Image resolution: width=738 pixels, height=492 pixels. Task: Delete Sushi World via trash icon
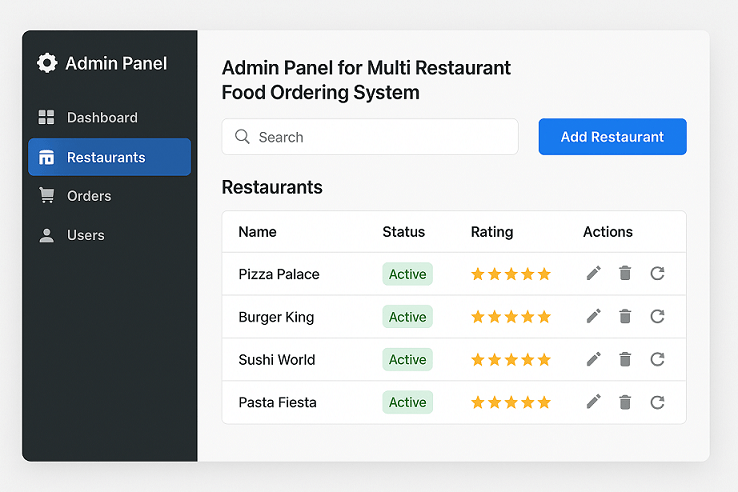tap(625, 359)
